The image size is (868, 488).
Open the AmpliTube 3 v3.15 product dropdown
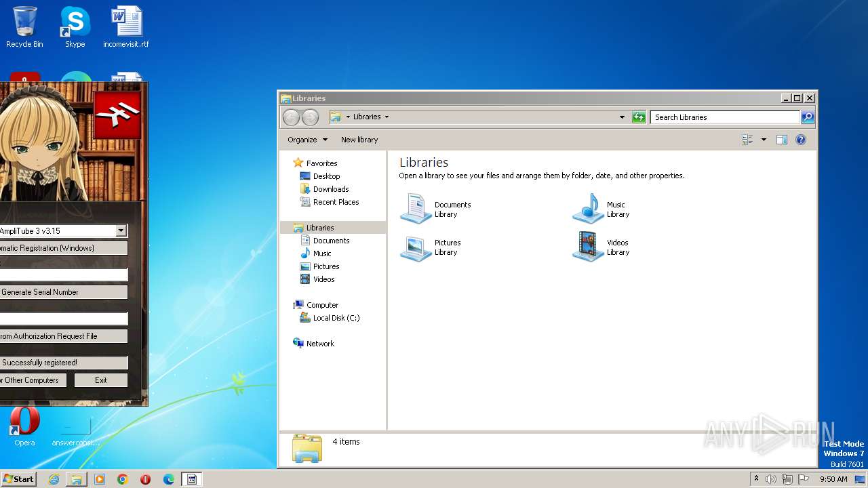point(121,230)
